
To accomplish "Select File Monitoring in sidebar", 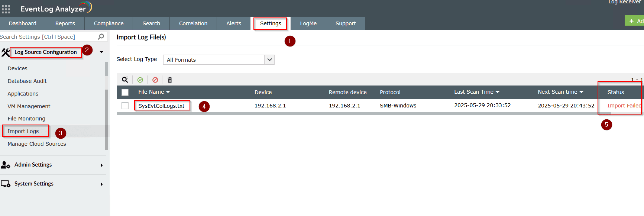I will pos(26,119).
